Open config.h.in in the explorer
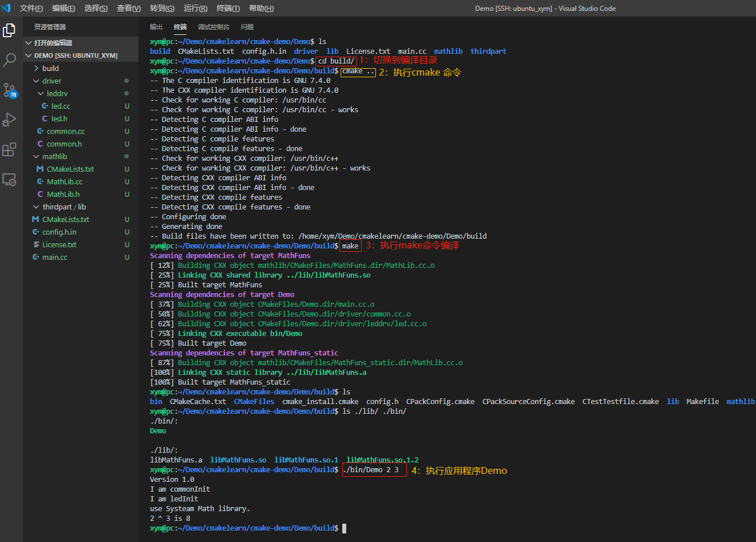This screenshot has height=542, width=756. point(59,232)
